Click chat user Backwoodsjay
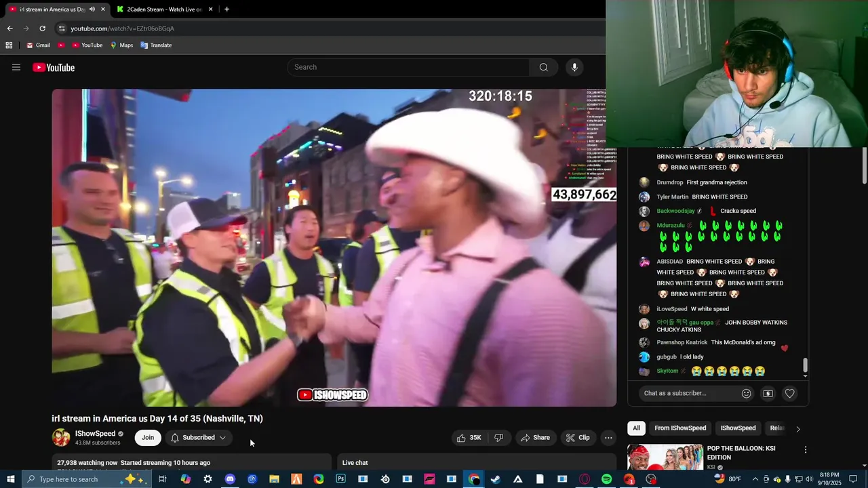The width and height of the screenshot is (868, 488). coord(675,211)
